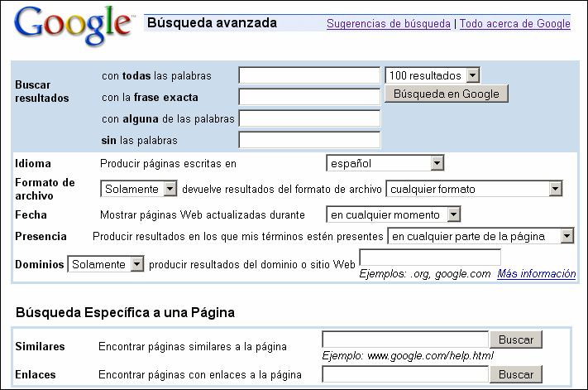Click the 'con alguna de las palabras' field
The height and width of the screenshot is (390, 588).
[x=309, y=118]
